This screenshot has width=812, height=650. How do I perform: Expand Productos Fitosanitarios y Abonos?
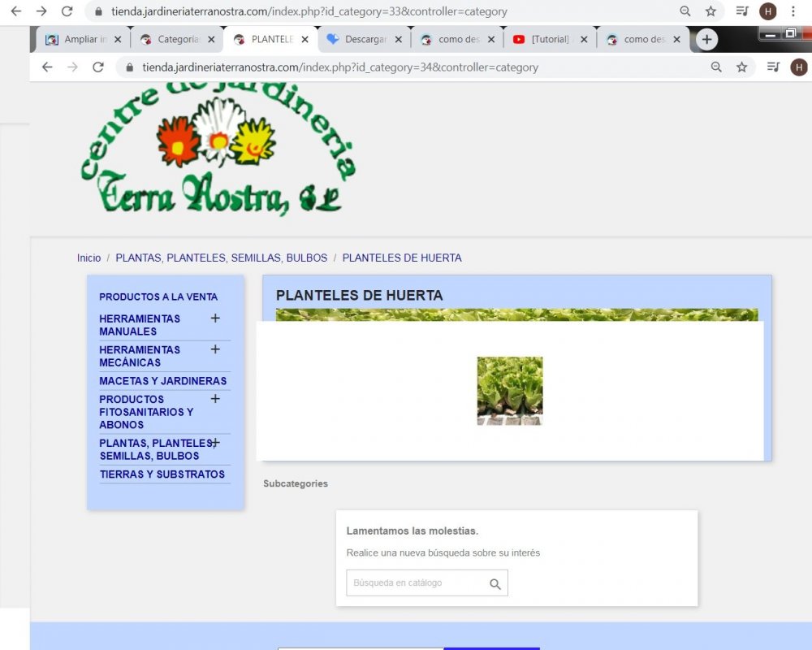(215, 399)
